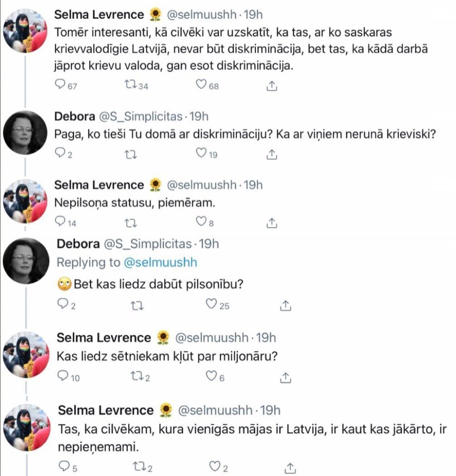
Task: Reply to 'Nepilsoņa statusu, piemēram' tweet
Action: pyautogui.click(x=60, y=222)
